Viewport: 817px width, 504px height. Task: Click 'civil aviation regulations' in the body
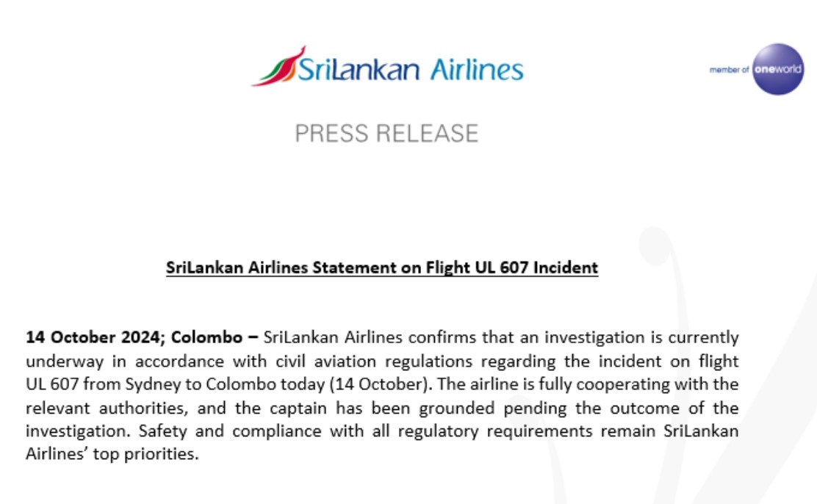click(374, 361)
